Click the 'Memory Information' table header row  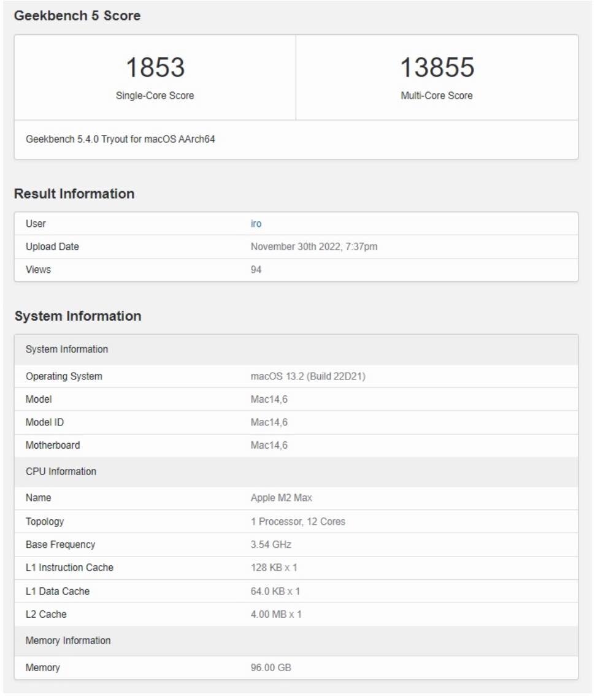296,641
